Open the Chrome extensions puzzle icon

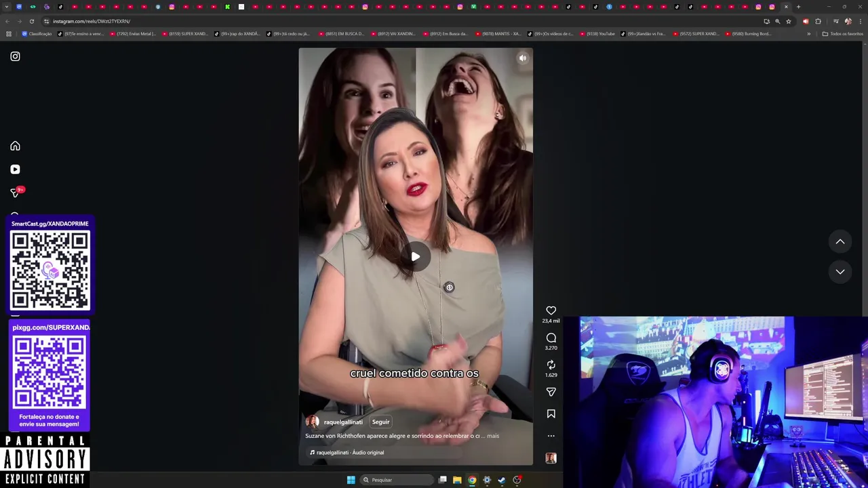pyautogui.click(x=818, y=21)
